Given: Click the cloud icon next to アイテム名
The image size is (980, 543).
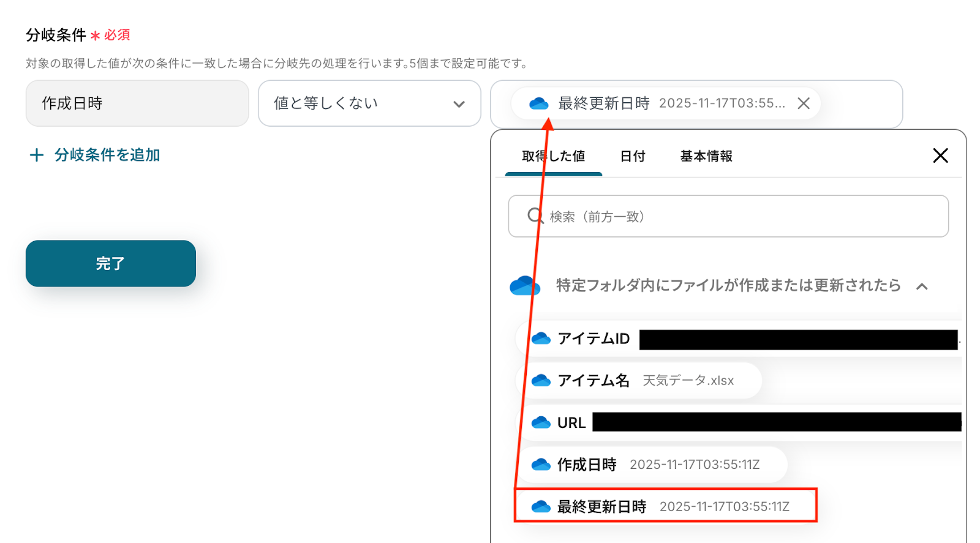Looking at the screenshot, I should 541,381.
